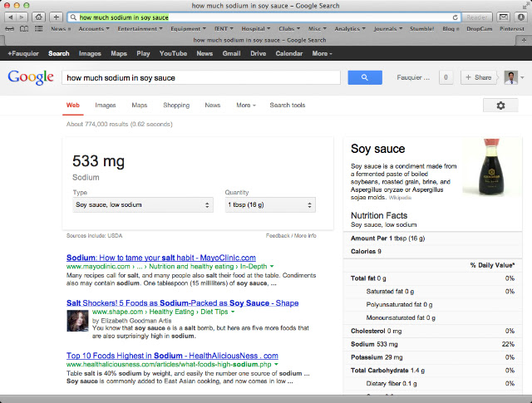
Task: Go back with Safari back arrow
Action: pos(11,17)
